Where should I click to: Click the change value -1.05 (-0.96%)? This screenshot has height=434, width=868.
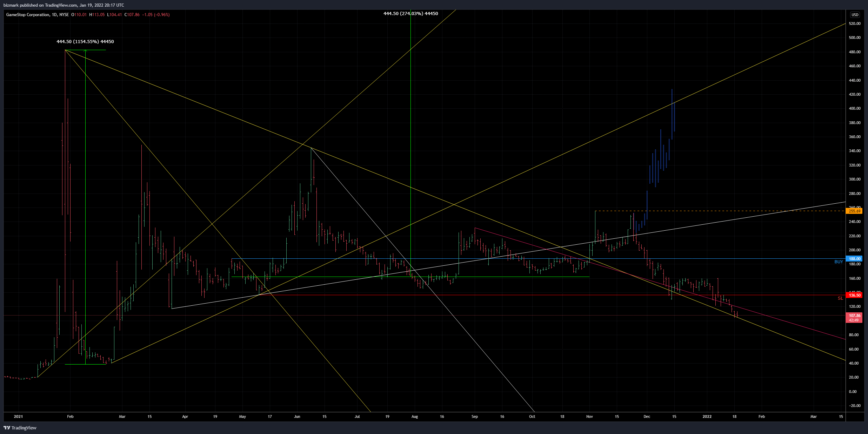click(156, 15)
